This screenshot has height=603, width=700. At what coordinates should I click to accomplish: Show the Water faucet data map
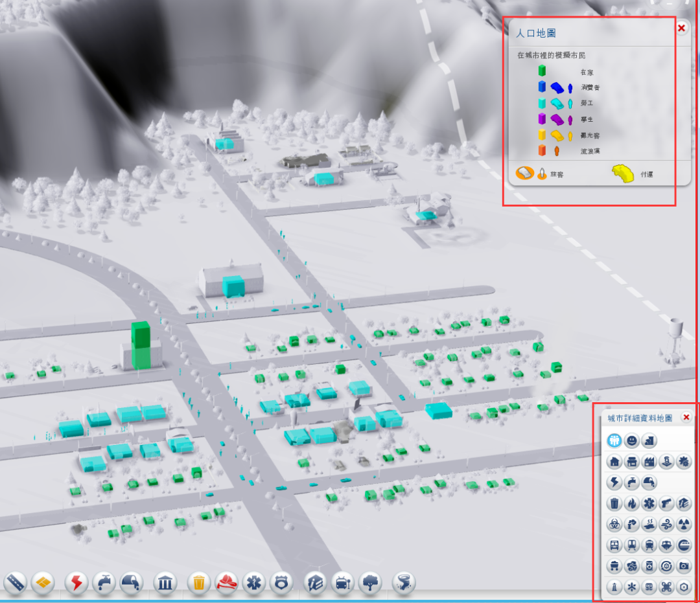click(x=632, y=482)
